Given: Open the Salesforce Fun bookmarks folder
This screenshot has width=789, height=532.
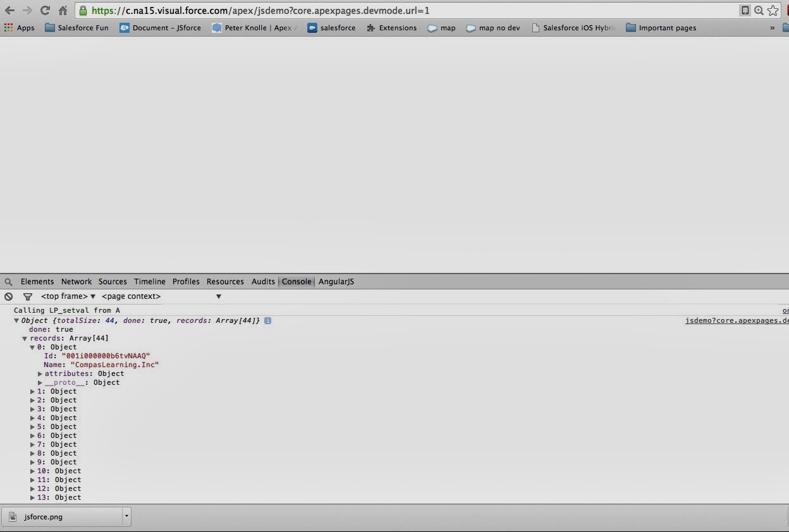Looking at the screenshot, I should coord(76,28).
